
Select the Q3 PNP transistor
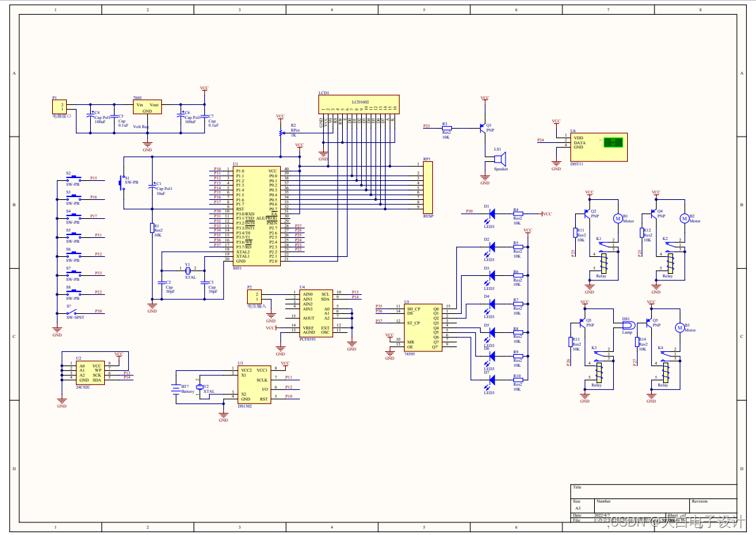click(x=582, y=322)
